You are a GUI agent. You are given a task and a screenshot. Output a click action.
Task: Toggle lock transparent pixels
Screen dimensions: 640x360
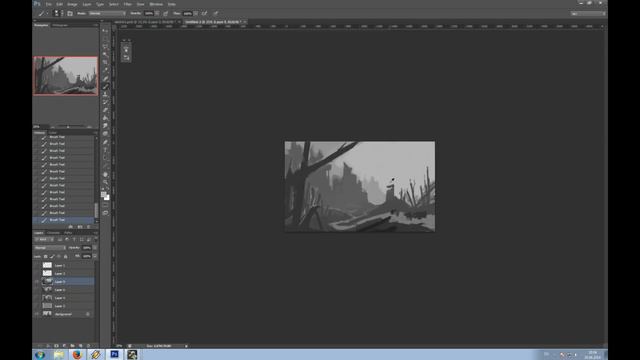click(45, 256)
